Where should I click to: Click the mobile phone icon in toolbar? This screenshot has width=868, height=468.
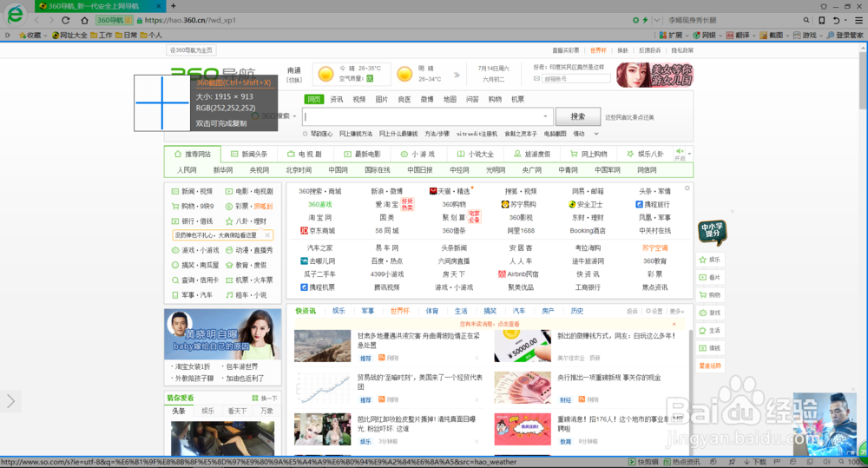pyautogui.click(x=821, y=20)
